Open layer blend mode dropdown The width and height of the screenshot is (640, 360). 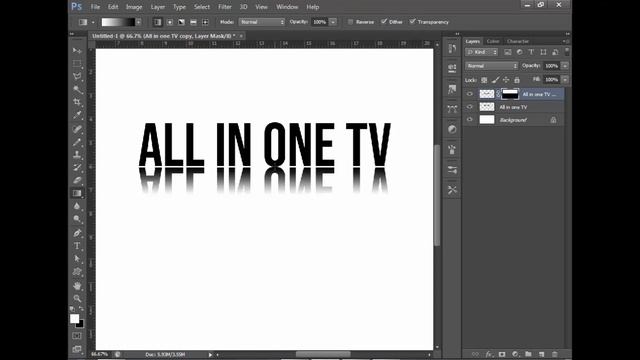point(491,66)
